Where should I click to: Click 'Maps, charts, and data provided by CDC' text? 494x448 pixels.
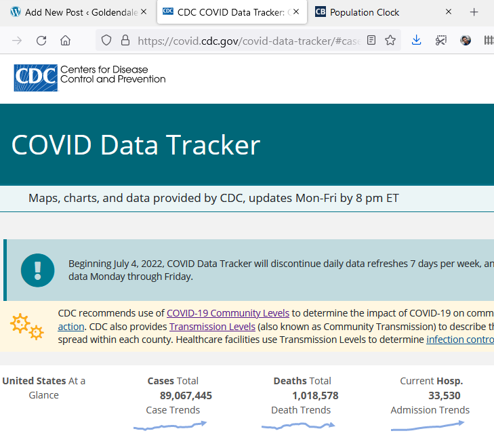pyautogui.click(x=137, y=198)
